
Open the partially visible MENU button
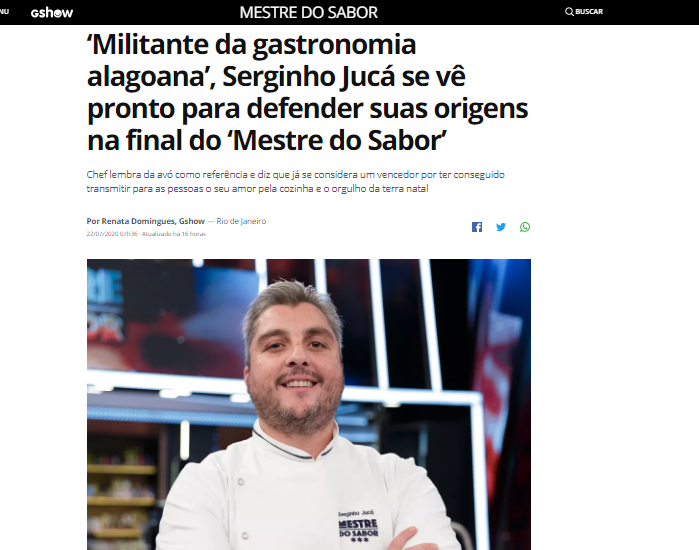click(x=4, y=12)
